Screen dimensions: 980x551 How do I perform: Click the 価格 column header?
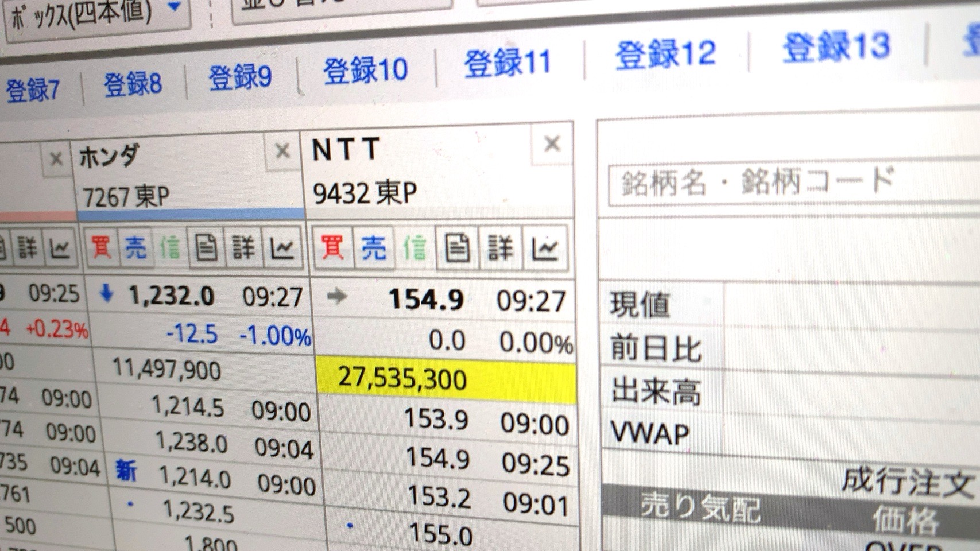(905, 520)
